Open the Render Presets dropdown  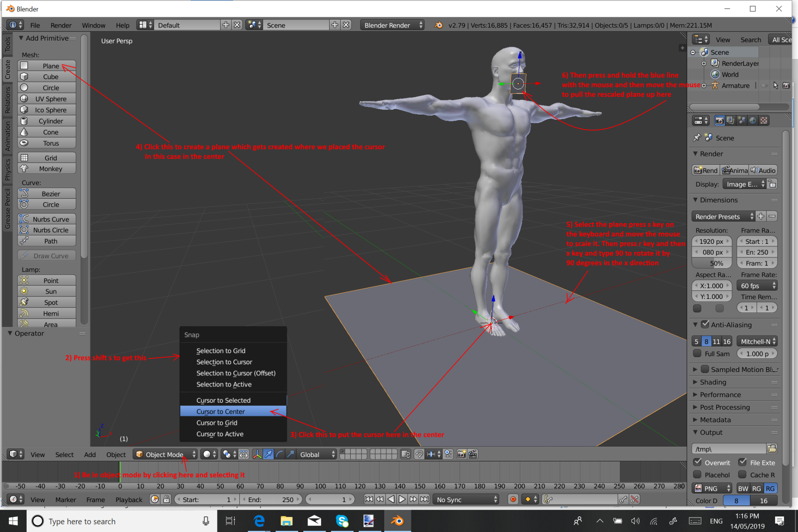tap(723, 217)
